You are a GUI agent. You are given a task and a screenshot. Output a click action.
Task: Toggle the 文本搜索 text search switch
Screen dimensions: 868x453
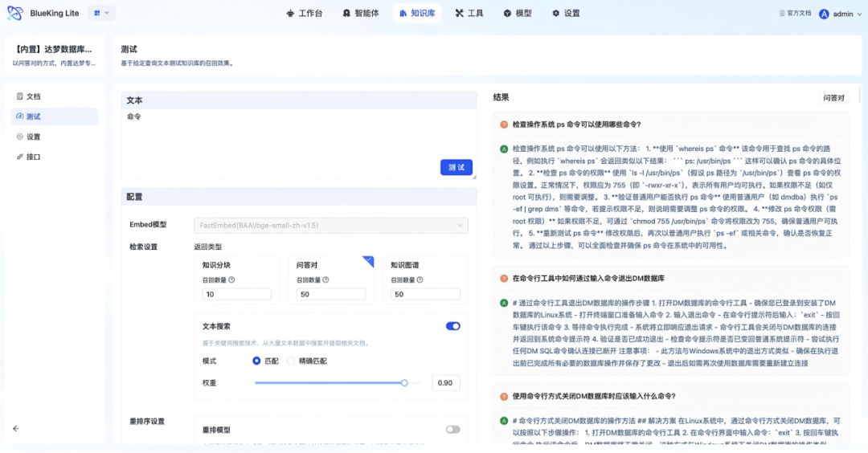[452, 326]
